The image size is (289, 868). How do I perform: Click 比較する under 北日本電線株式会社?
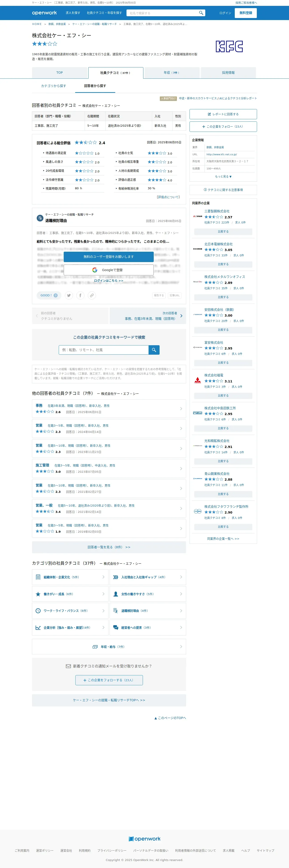[x=223, y=264]
